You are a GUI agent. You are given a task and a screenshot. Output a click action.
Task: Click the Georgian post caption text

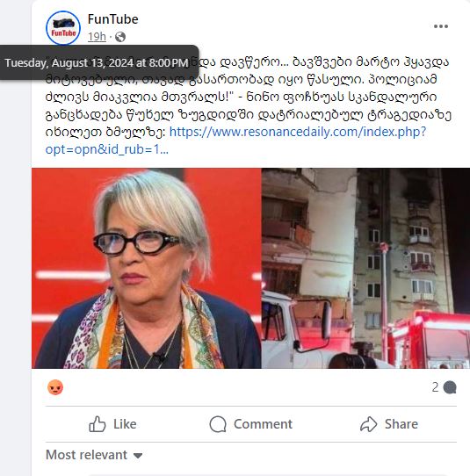[249, 97]
